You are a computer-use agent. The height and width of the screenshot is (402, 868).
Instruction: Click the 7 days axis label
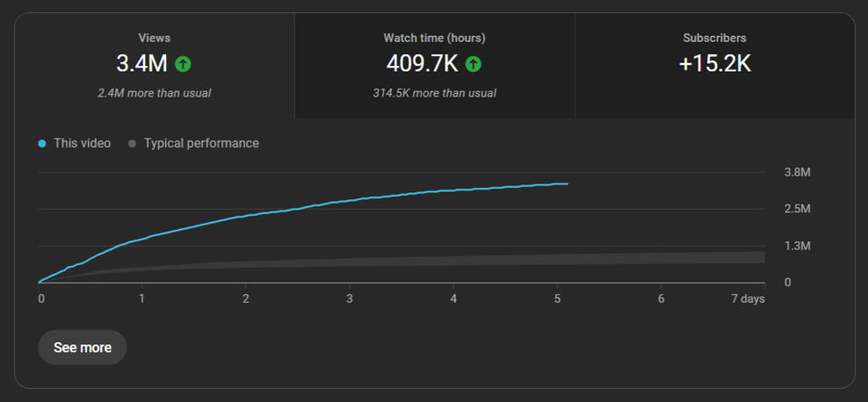pyautogui.click(x=747, y=299)
